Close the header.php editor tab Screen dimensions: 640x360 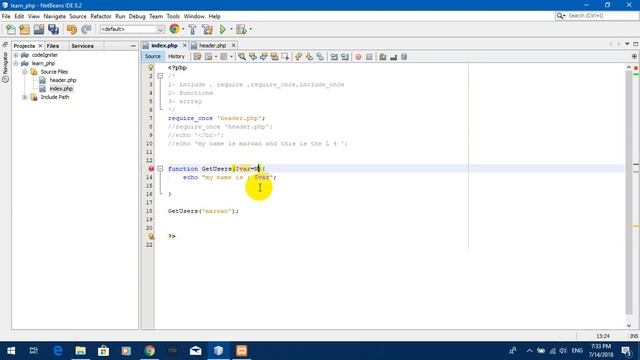tap(233, 45)
